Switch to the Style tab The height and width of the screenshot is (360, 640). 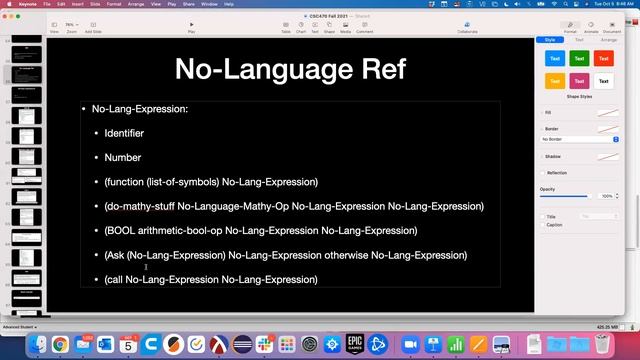pyautogui.click(x=550, y=40)
